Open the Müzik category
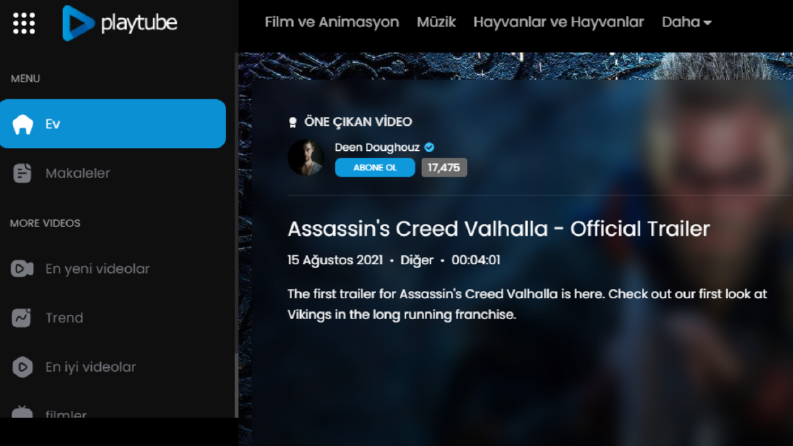The height and width of the screenshot is (446, 793). 436,22
